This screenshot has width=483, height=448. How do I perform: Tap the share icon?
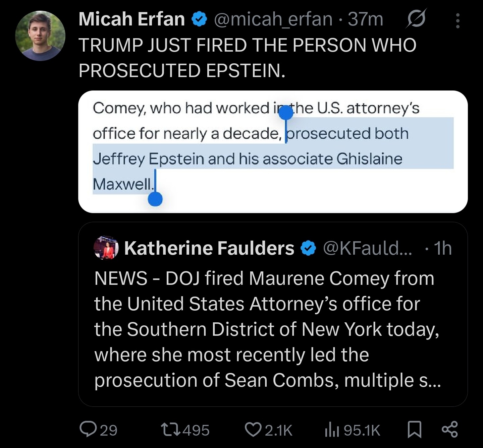click(449, 430)
